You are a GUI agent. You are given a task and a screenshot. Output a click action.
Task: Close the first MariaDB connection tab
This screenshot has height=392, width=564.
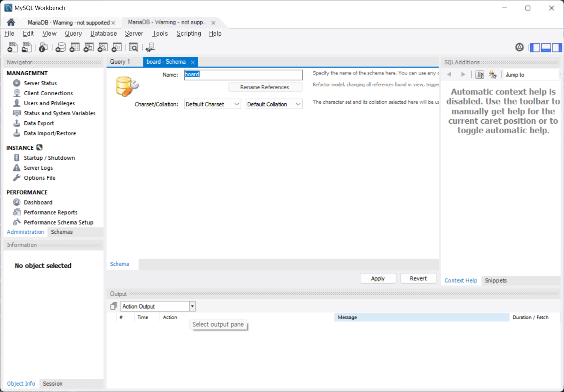tap(113, 23)
